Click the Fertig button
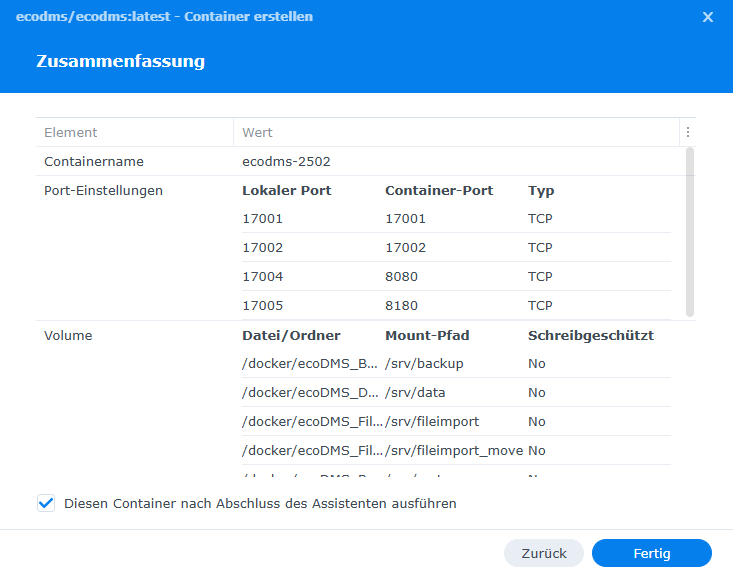The height and width of the screenshot is (576, 733). [x=651, y=553]
